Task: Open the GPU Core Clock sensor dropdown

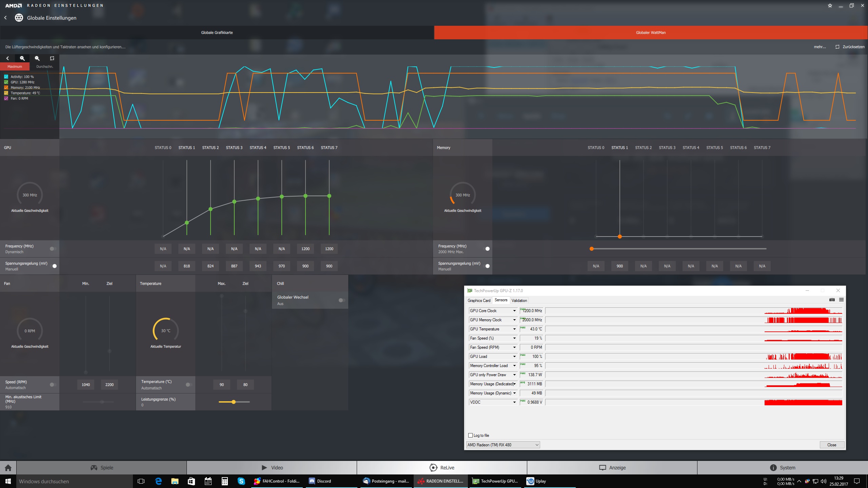Action: [x=514, y=311]
